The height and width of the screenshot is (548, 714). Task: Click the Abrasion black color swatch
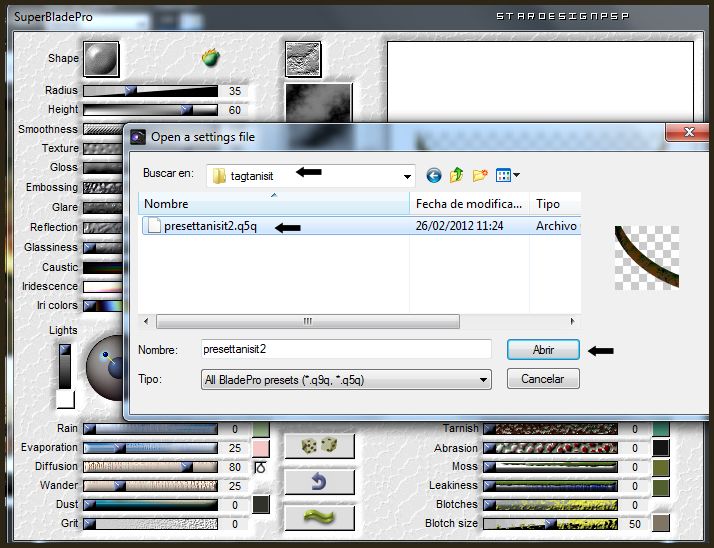(x=661, y=448)
